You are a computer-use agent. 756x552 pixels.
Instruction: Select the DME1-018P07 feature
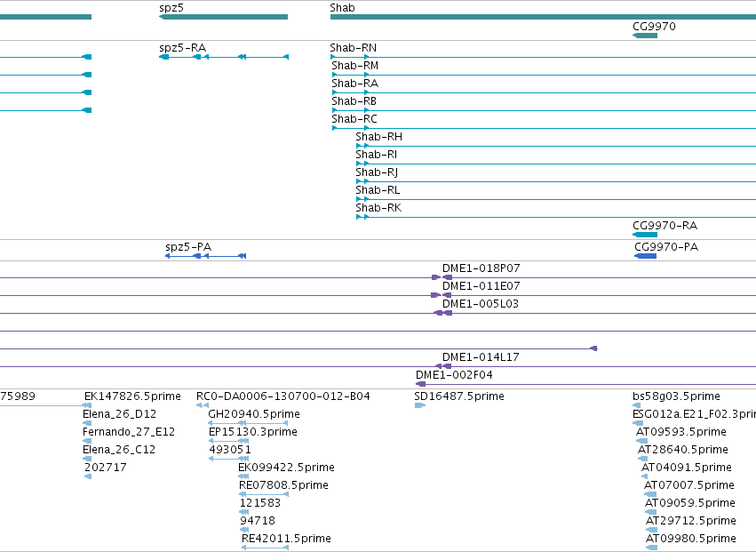[481, 268]
